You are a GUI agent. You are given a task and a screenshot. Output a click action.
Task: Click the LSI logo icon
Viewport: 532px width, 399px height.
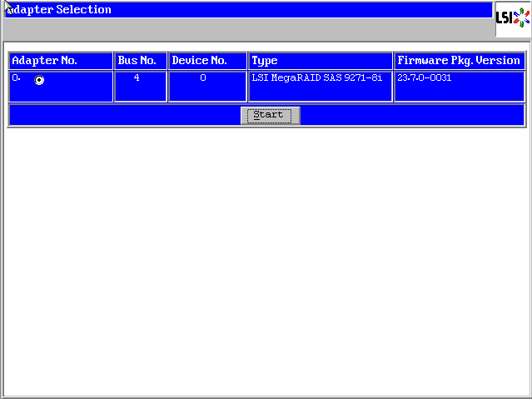click(x=512, y=19)
